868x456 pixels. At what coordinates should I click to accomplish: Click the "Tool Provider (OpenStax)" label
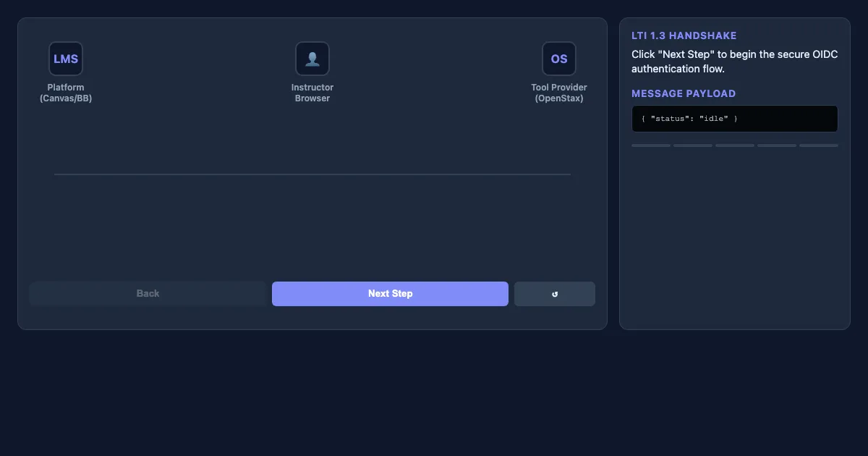pos(559,93)
